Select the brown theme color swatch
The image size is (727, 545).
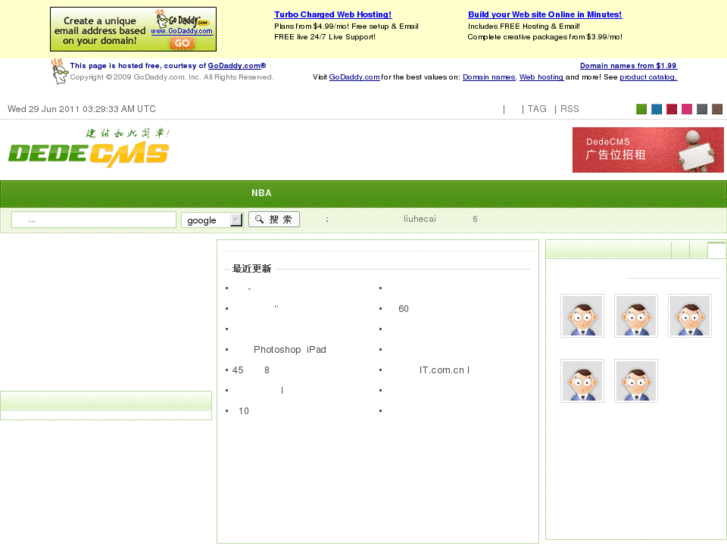717,109
